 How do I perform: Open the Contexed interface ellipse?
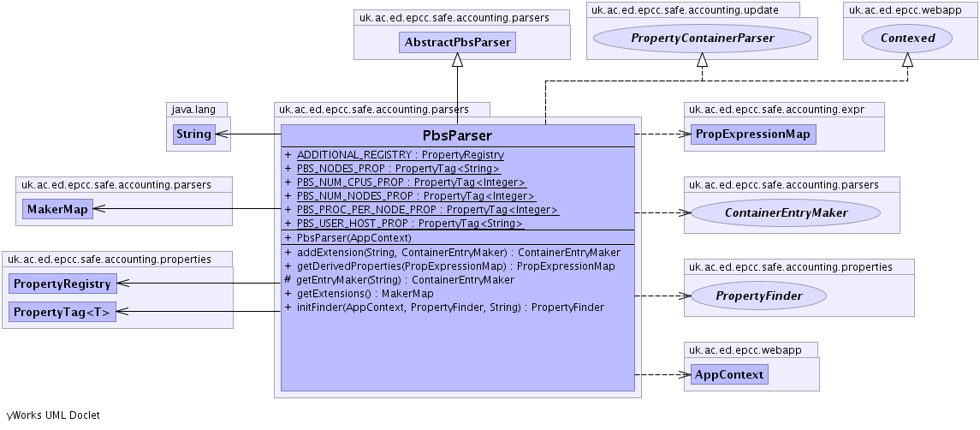(x=907, y=38)
